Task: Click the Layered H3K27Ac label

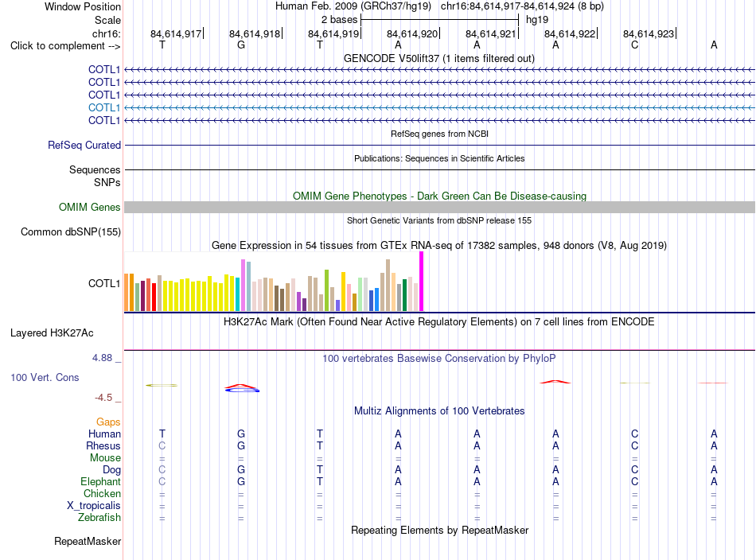Action: pyautogui.click(x=52, y=333)
